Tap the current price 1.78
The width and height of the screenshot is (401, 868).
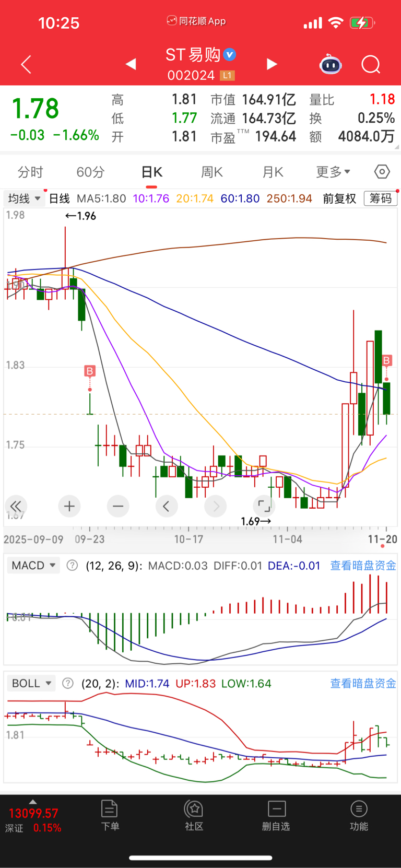pos(36,109)
